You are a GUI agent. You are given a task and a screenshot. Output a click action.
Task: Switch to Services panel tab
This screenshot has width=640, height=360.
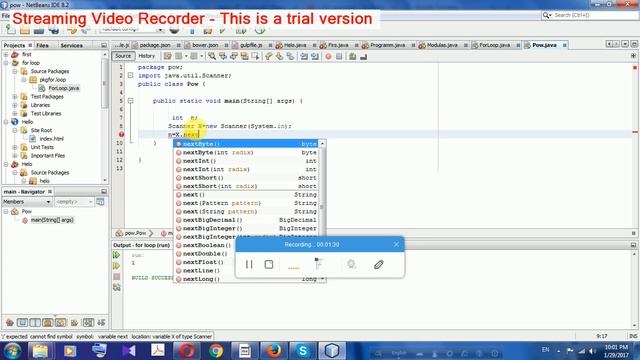coord(71,45)
